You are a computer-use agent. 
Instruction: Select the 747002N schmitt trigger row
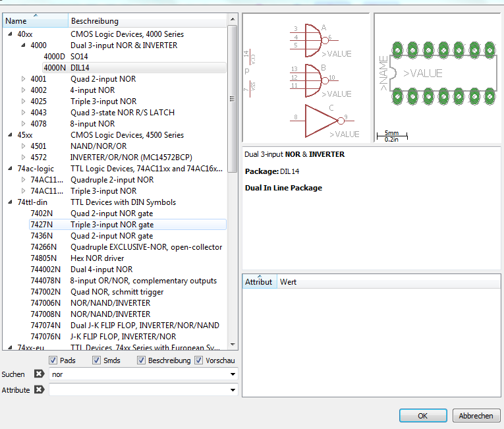coord(128,292)
